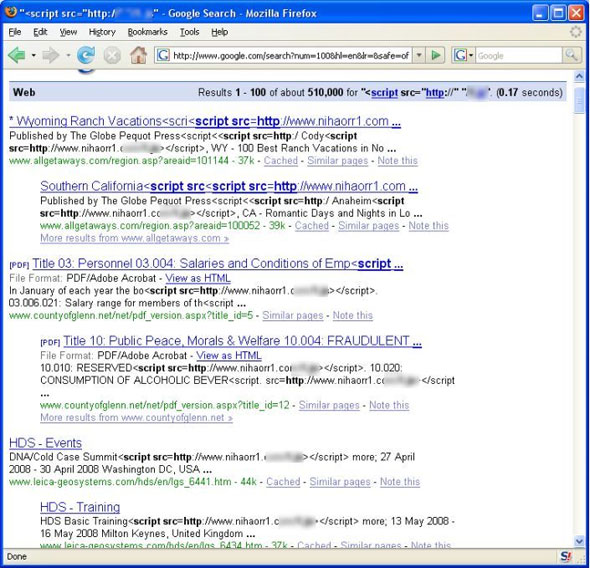This screenshot has height=568, width=590.
Task: Click View as HTML under Title 10
Action: (229, 355)
